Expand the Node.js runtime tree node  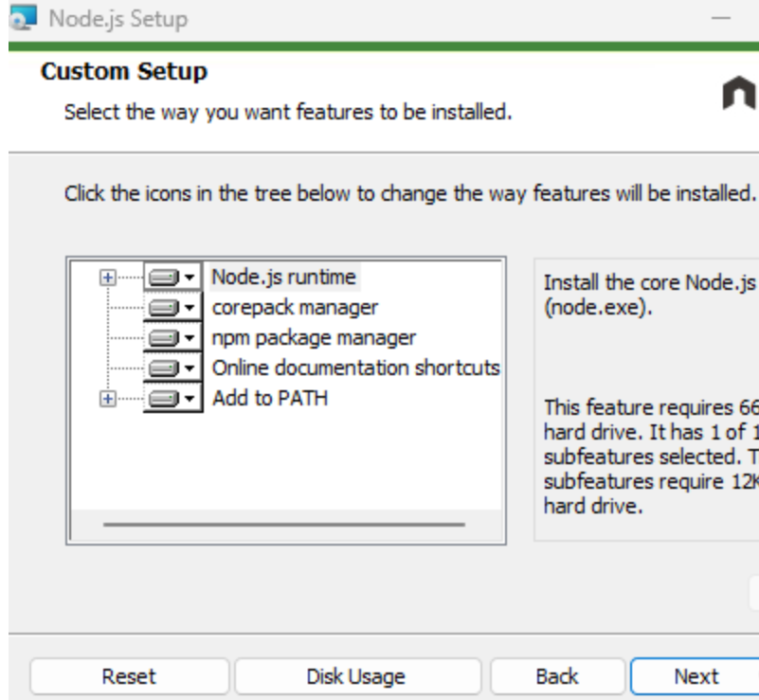[108, 278]
